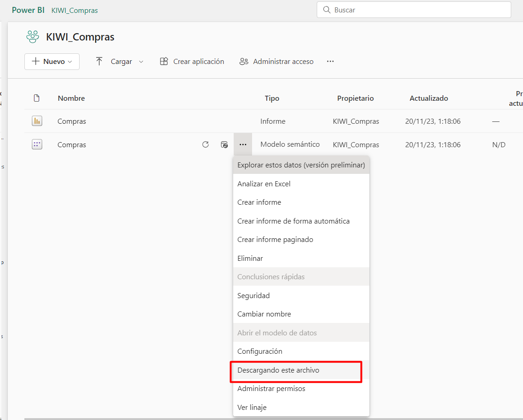Sort by the Nombre column header
This screenshot has width=523, height=420.
pos(71,98)
